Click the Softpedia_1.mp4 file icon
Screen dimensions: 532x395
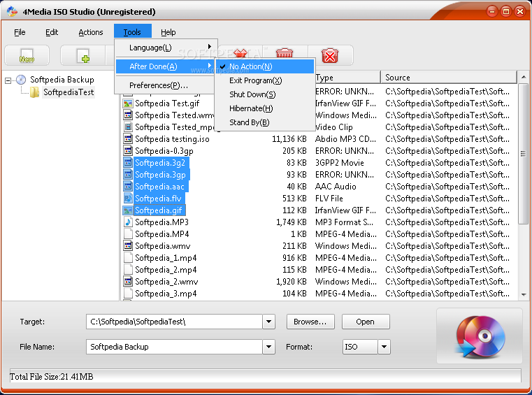click(128, 258)
